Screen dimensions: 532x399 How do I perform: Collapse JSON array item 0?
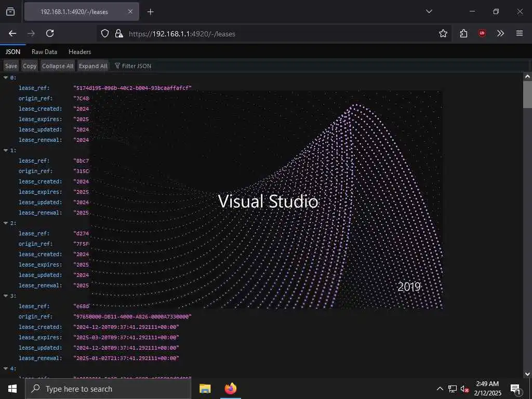coord(6,78)
